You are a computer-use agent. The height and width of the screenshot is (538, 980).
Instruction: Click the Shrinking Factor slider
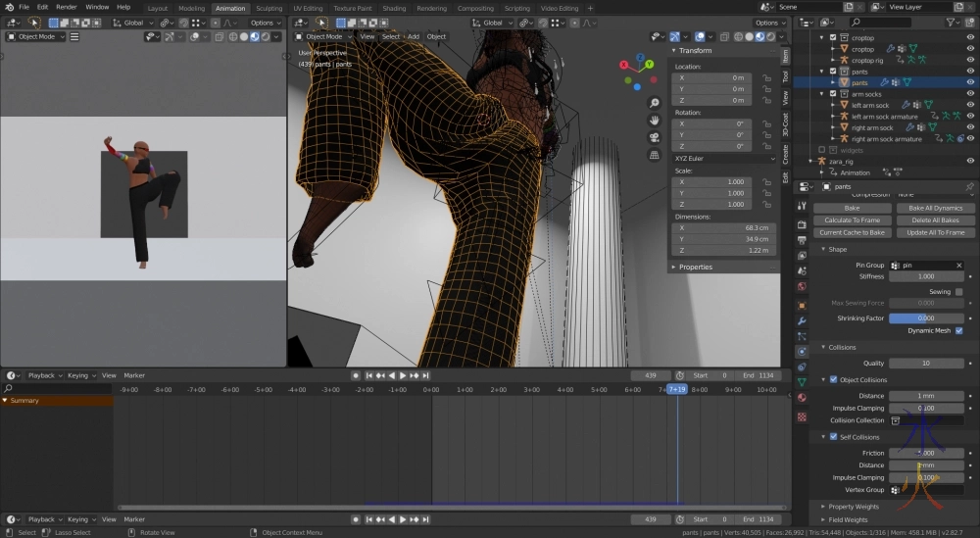926,318
